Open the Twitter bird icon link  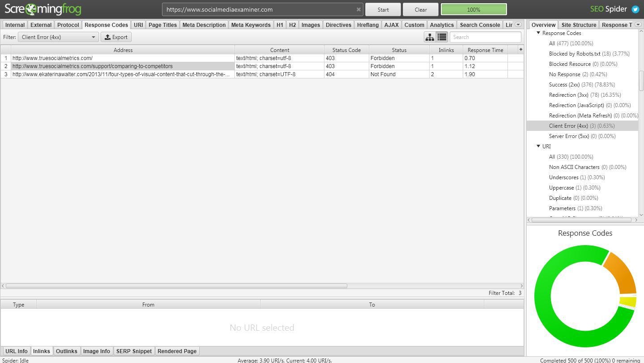[635, 9]
